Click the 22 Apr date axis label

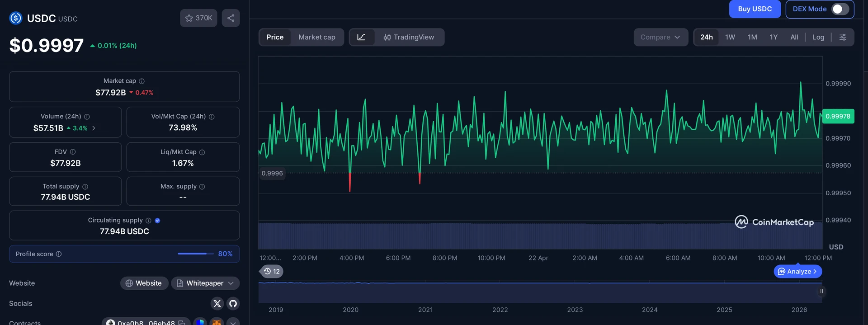click(x=538, y=258)
